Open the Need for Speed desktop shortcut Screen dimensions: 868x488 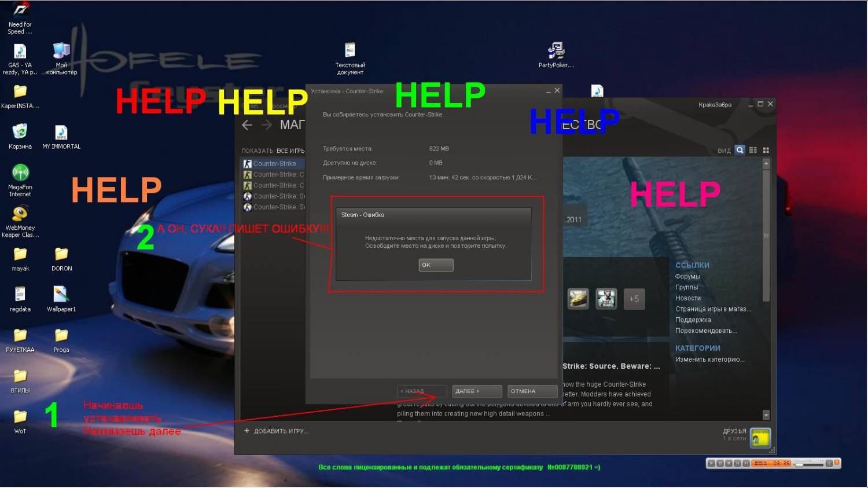coord(20,17)
